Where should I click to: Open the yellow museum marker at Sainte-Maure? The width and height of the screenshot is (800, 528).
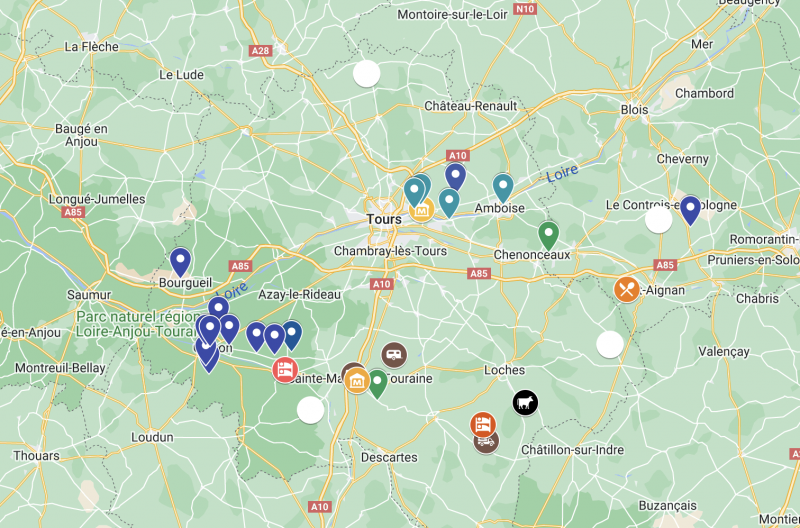(x=357, y=381)
